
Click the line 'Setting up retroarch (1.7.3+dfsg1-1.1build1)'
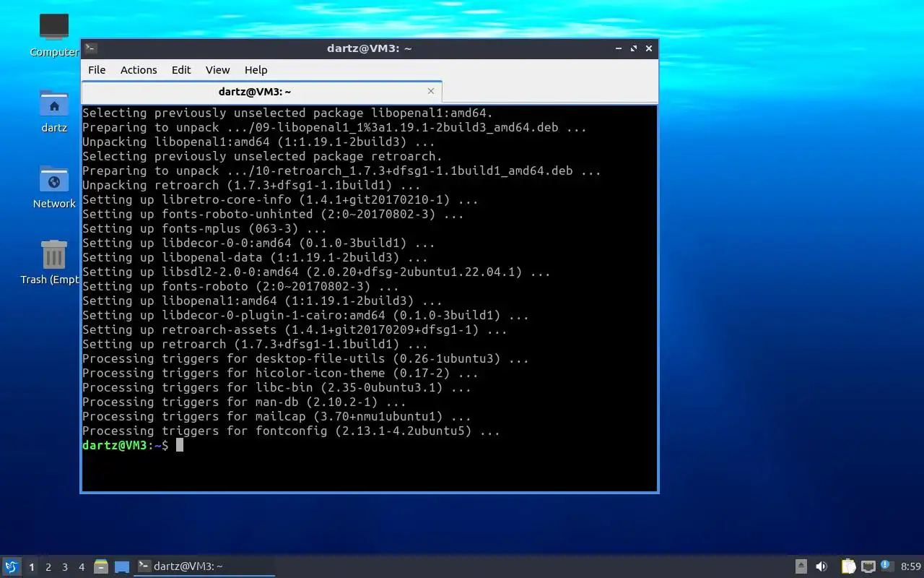[x=255, y=344]
